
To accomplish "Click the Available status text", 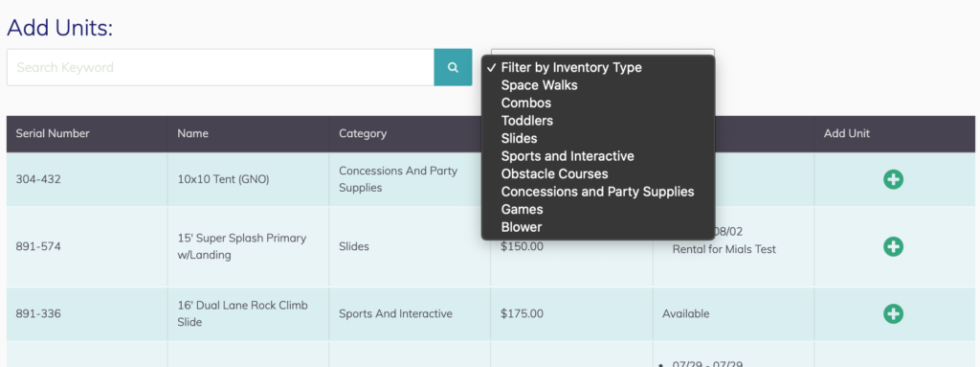I will click(x=685, y=313).
